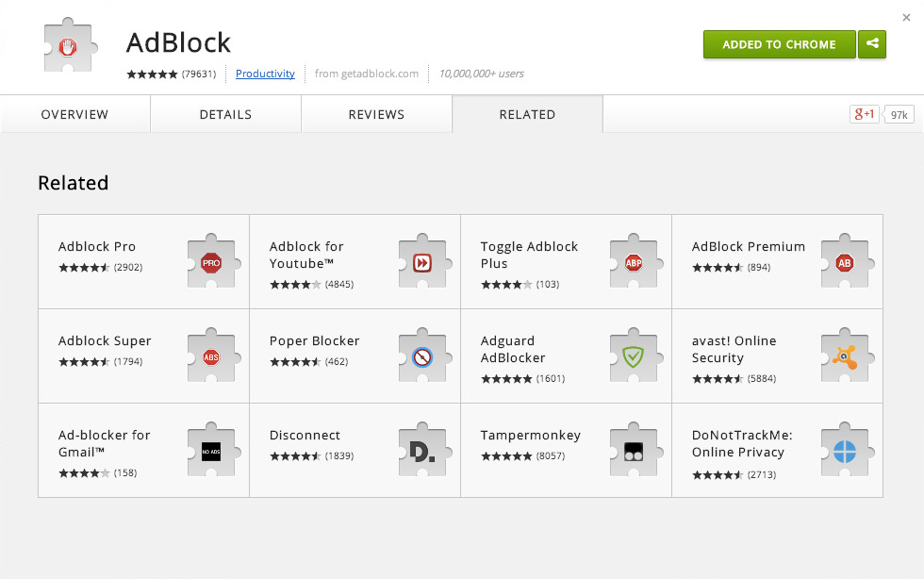Click the AdBlock main extension icon
This screenshot has width=924, height=579.
[70, 45]
